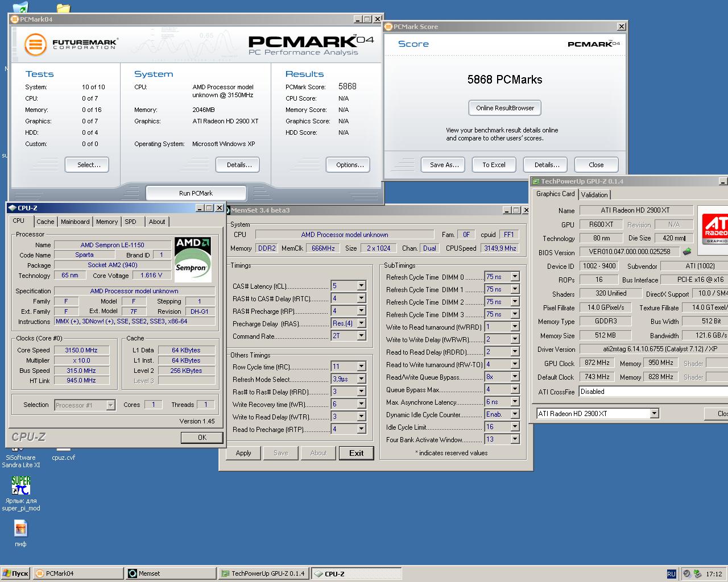Switch to the Mainboard tab in CPU-Z
Image resolution: width=728 pixels, height=582 pixels.
(x=75, y=222)
